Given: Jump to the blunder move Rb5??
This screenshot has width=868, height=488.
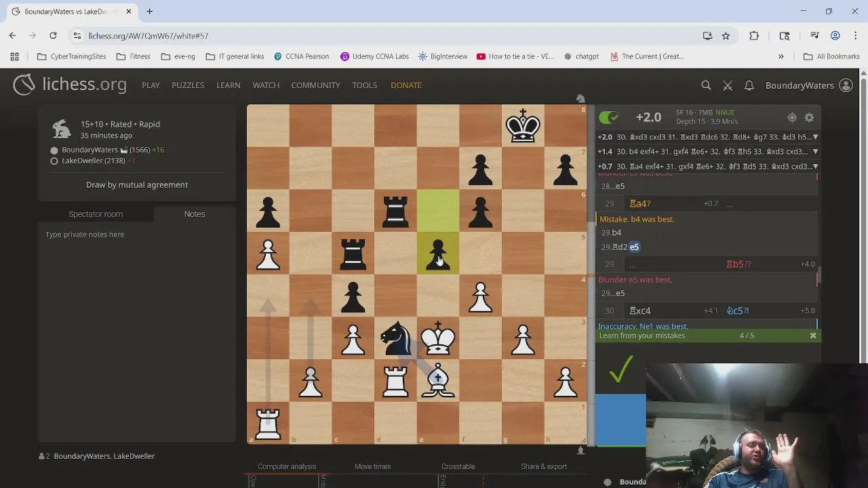Looking at the screenshot, I should coord(738,264).
